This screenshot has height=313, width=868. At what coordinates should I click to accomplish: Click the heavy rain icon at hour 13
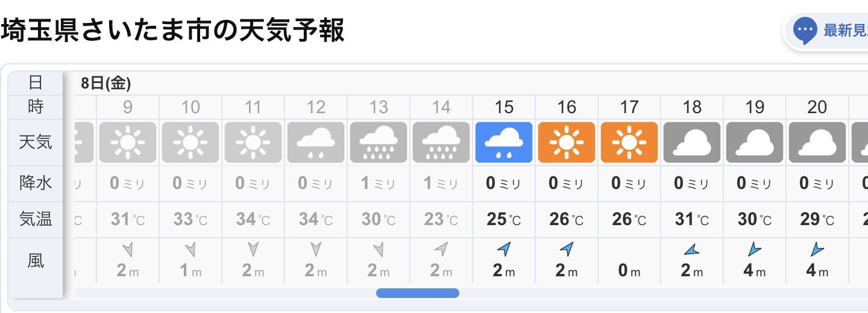click(379, 143)
